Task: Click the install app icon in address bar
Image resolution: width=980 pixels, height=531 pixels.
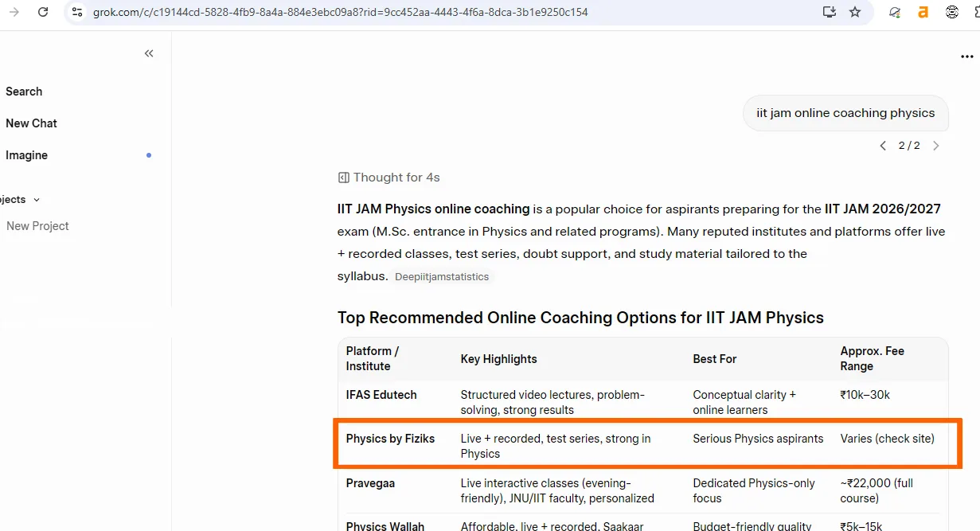Action: (830, 12)
